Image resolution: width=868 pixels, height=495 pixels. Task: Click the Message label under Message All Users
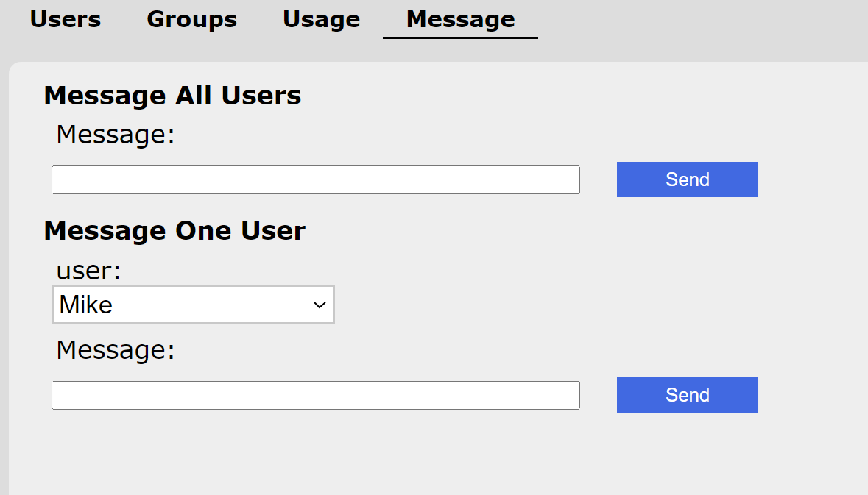click(116, 135)
